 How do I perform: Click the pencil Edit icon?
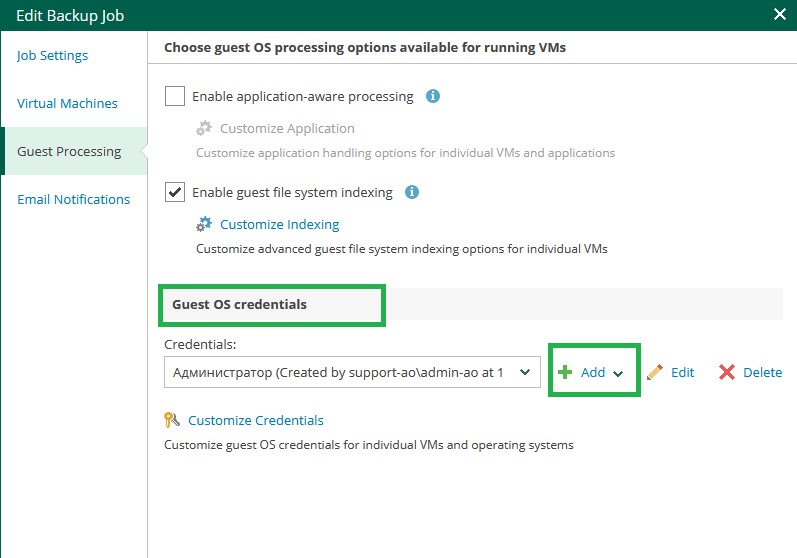click(x=655, y=373)
